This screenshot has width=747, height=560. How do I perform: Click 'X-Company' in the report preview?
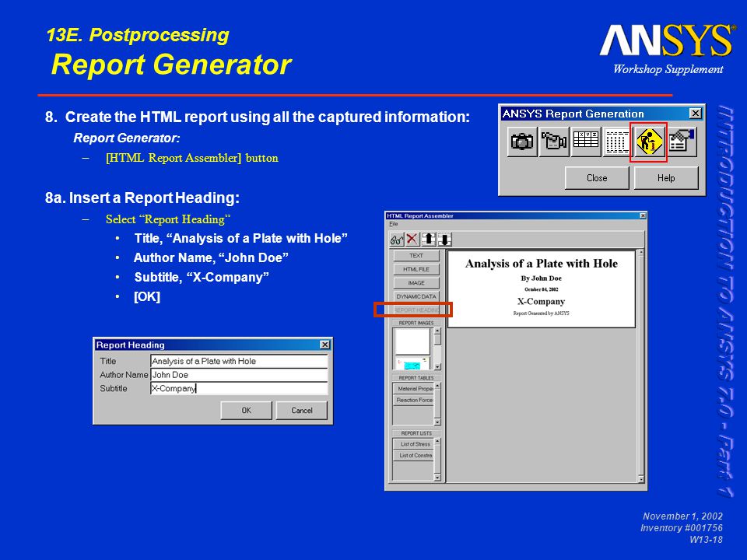pyautogui.click(x=542, y=302)
